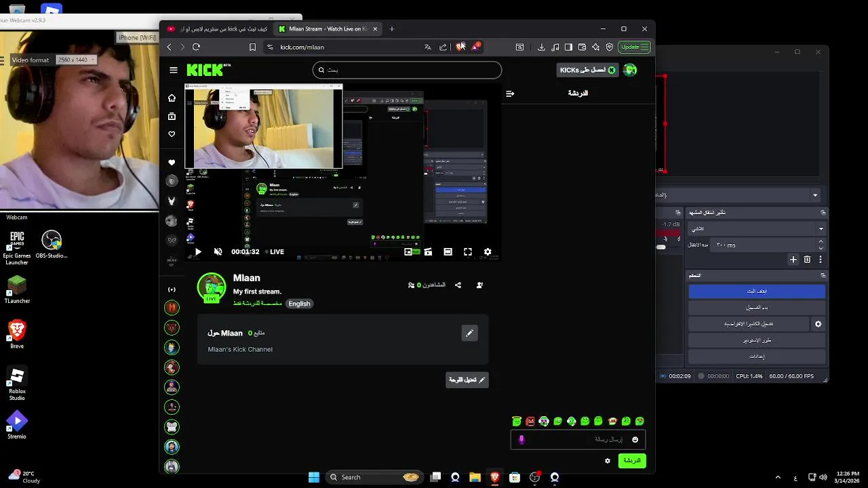Click the edit panel button below About

pyautogui.click(x=467, y=380)
